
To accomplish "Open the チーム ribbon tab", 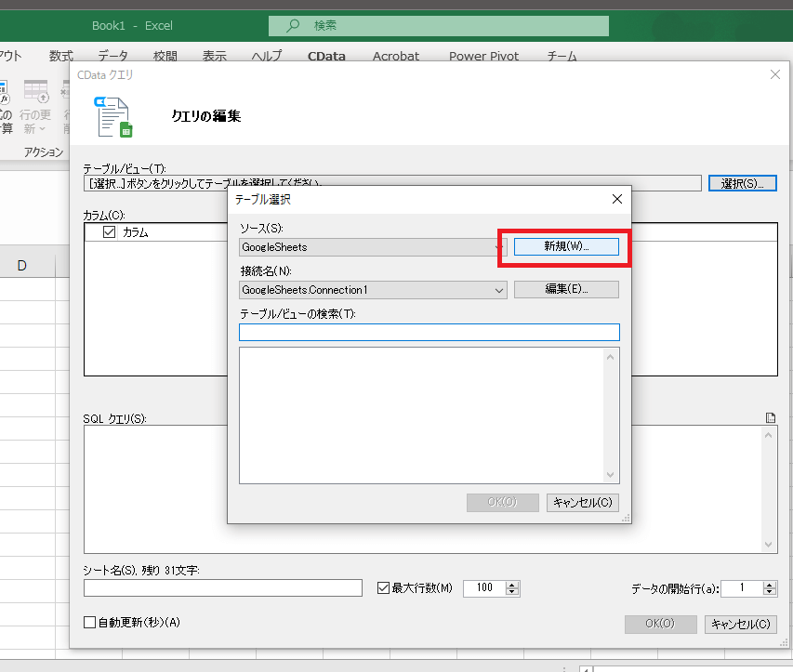I will 562,56.
